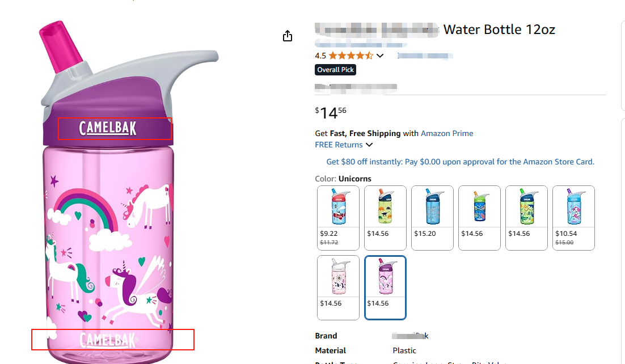Select the jungle animal print bottle with green straw
The image size is (625, 364).
(x=526, y=217)
